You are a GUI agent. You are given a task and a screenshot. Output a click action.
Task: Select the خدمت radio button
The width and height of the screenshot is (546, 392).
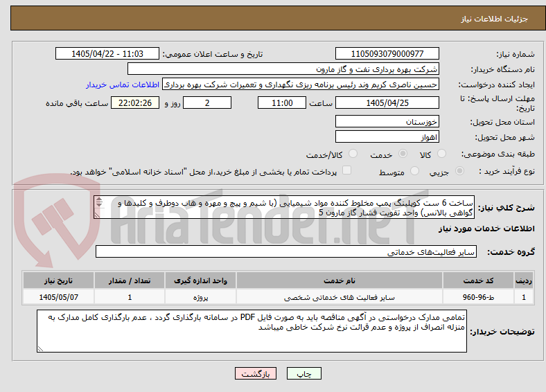[403, 154]
